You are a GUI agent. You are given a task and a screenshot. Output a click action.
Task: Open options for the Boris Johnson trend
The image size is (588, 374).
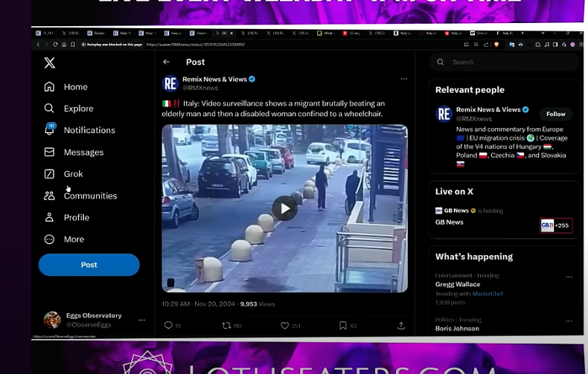(x=569, y=321)
